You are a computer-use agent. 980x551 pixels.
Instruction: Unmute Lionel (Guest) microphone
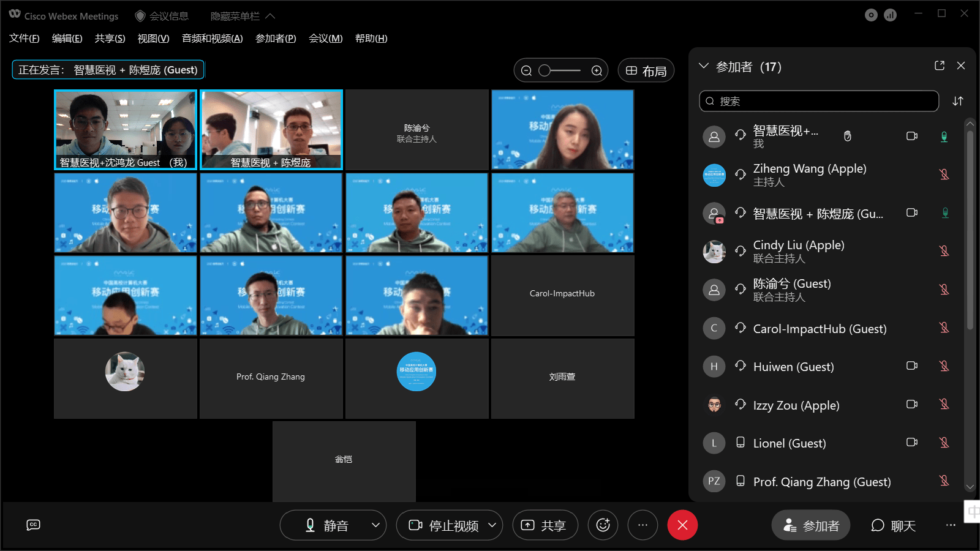(x=944, y=443)
